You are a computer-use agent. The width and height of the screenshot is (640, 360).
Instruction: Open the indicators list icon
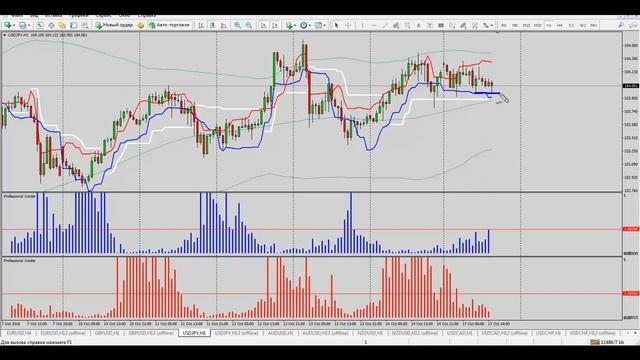tap(289, 25)
